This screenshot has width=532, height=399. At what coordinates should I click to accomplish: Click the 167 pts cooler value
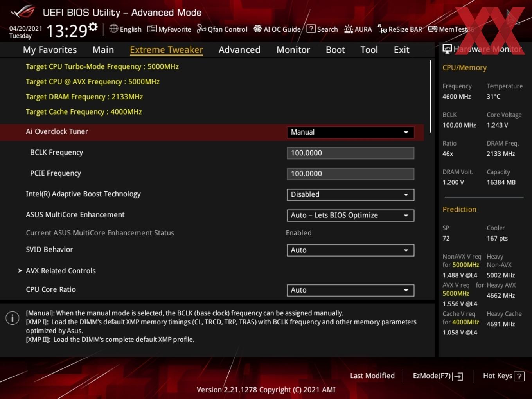click(497, 239)
